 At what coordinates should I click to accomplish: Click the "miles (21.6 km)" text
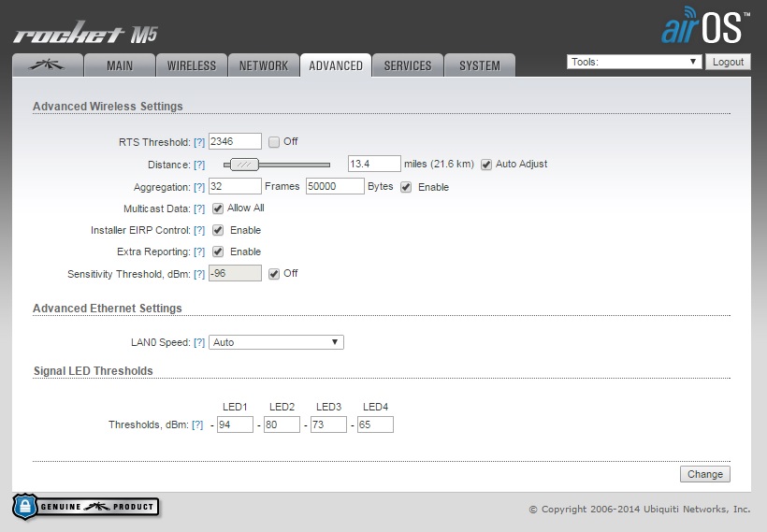[x=439, y=164]
